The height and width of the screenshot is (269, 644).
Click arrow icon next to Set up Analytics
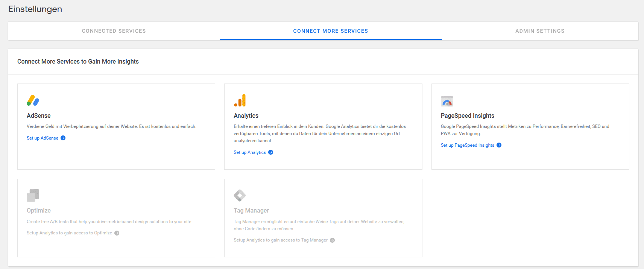click(x=271, y=152)
